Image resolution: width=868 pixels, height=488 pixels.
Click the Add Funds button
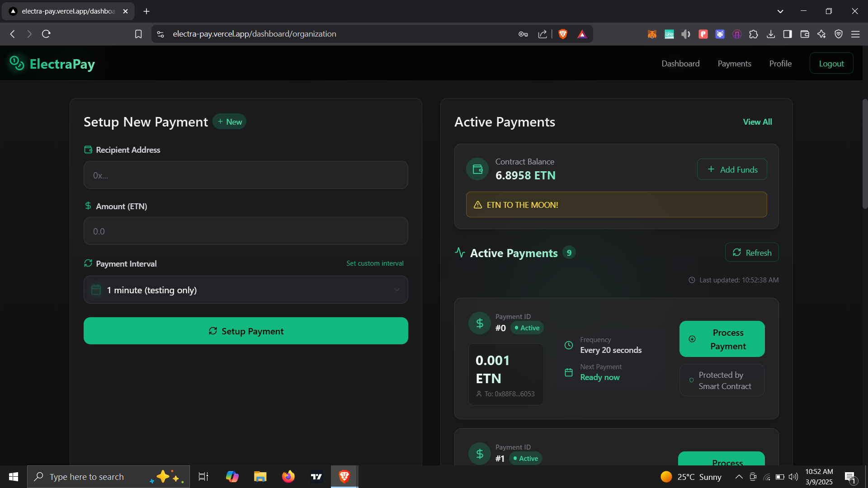click(731, 169)
